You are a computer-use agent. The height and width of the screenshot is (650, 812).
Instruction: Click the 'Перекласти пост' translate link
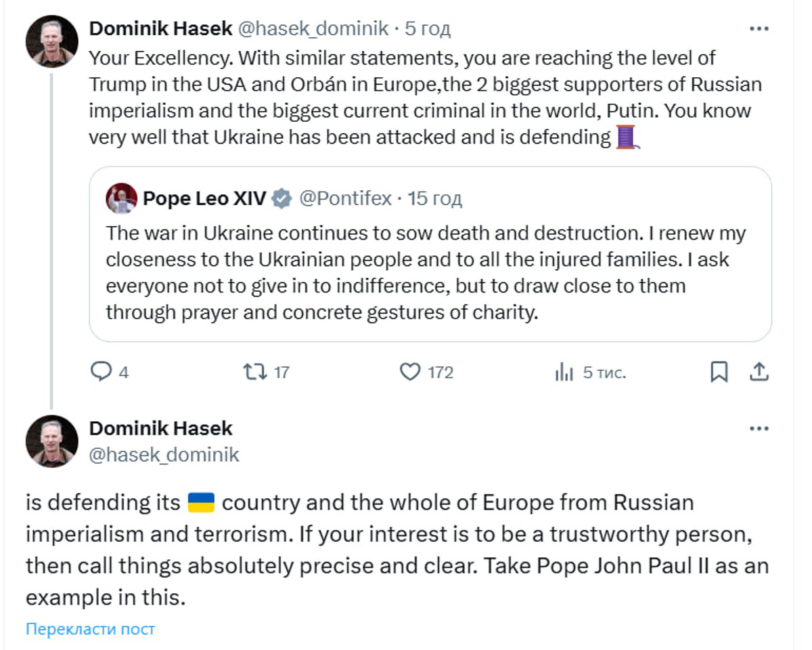click(x=90, y=629)
